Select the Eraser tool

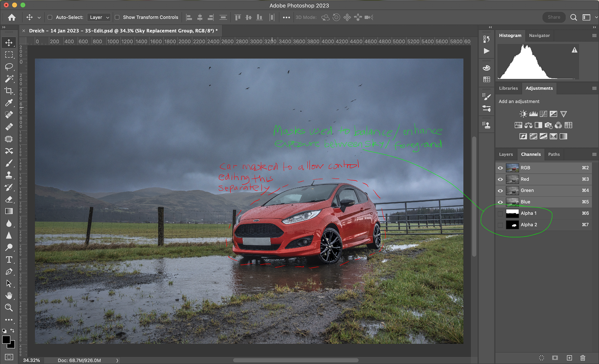9,199
